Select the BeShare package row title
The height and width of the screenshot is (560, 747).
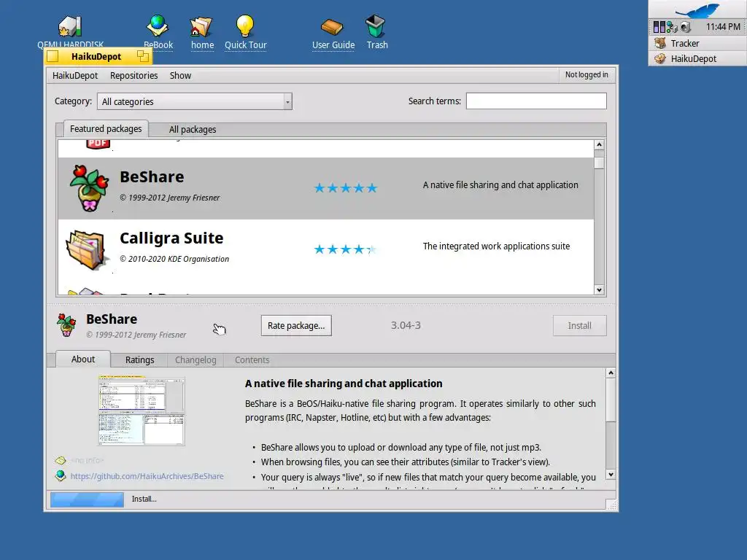(152, 176)
